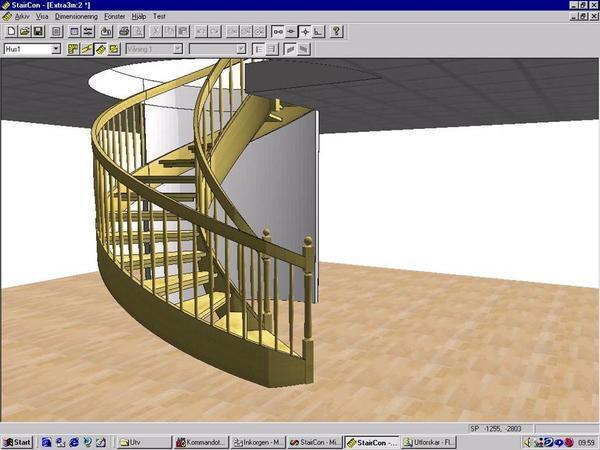Viewport: 600px width, 450px height.
Task: Switch to the Inkorgen taskbar window
Action: 258,442
